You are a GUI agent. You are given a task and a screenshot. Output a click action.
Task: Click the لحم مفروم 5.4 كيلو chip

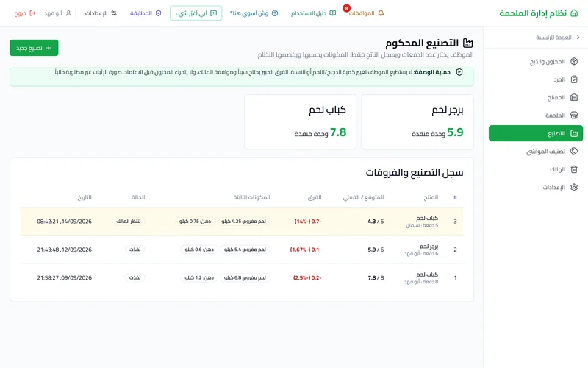point(245,250)
